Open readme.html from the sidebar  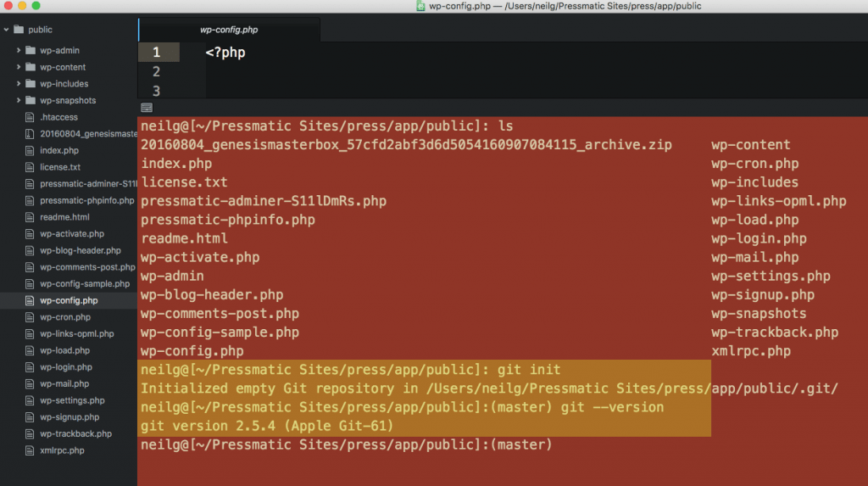tap(64, 217)
